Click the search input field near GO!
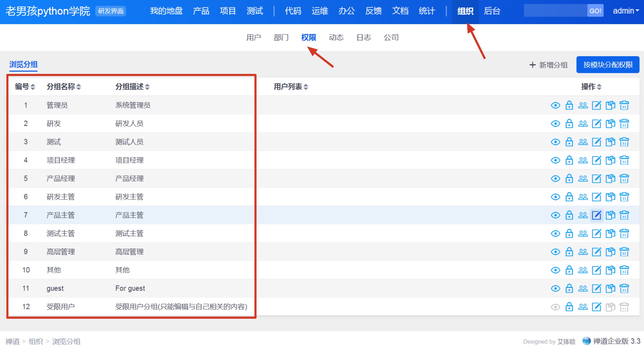Viewport: 644px width, 348px height. tap(555, 11)
